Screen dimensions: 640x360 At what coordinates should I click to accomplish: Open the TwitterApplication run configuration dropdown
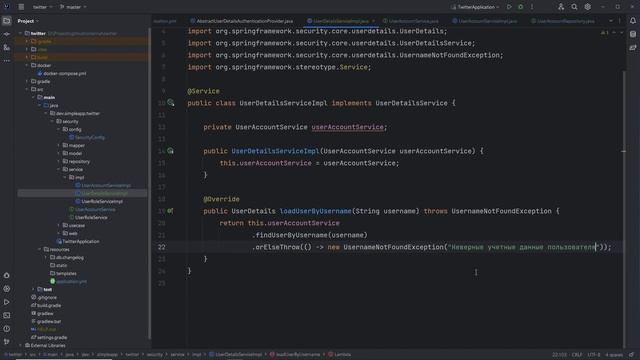(x=476, y=7)
